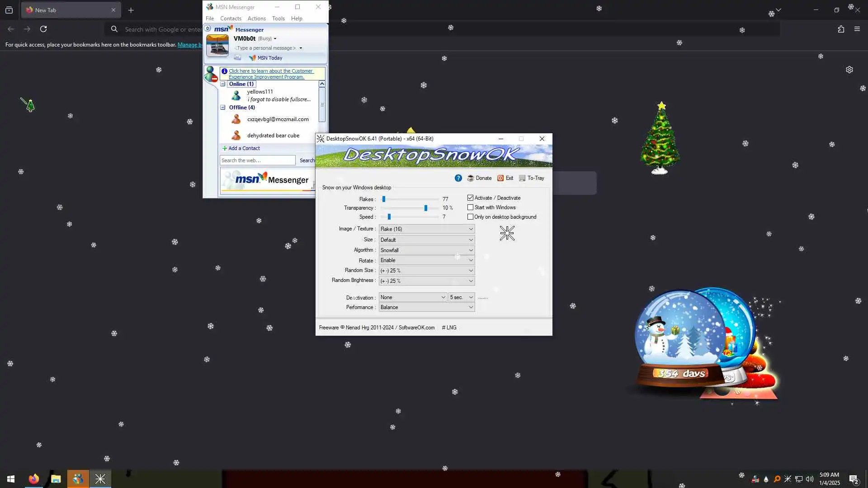Click the Search the web input field
The height and width of the screenshot is (488, 868).
(257, 160)
